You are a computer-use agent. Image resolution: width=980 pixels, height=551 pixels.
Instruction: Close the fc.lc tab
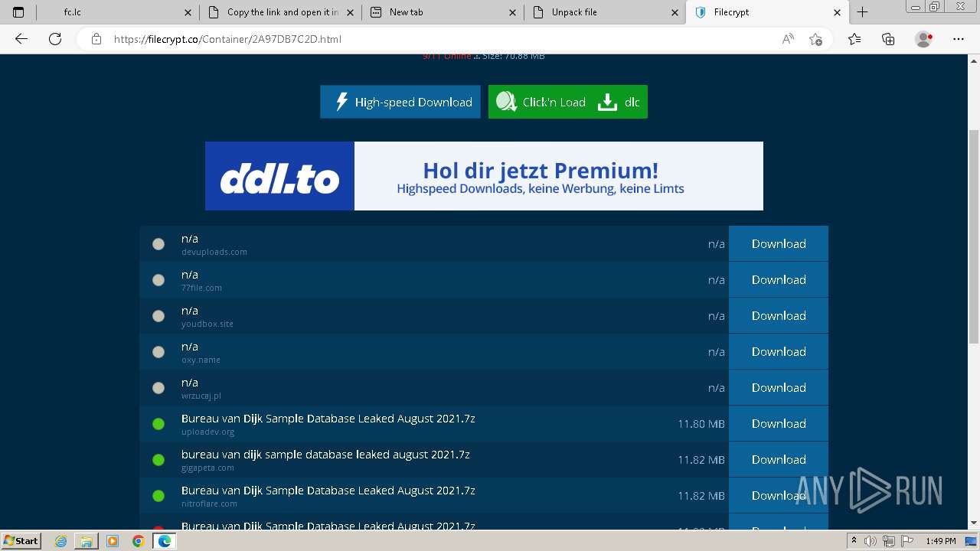(188, 12)
